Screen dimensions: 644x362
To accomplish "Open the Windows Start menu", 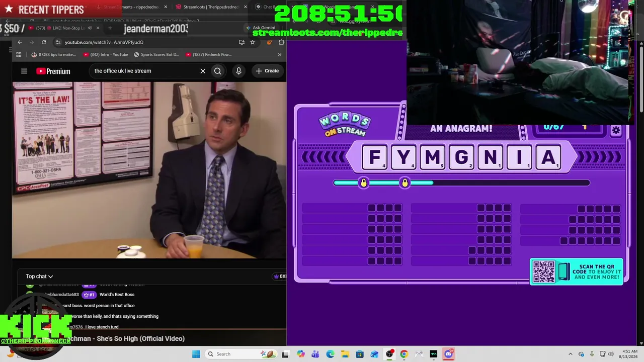I will [x=196, y=354].
